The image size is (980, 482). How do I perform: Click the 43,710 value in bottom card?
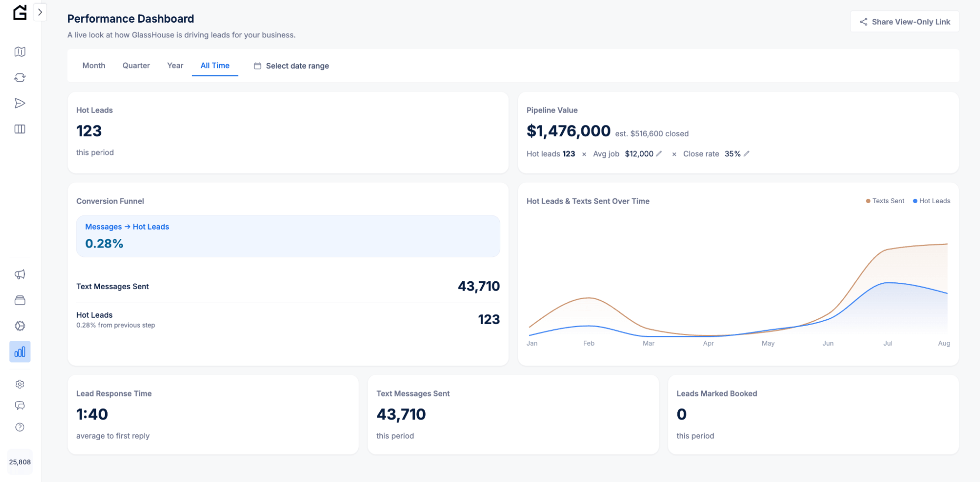[401, 414]
